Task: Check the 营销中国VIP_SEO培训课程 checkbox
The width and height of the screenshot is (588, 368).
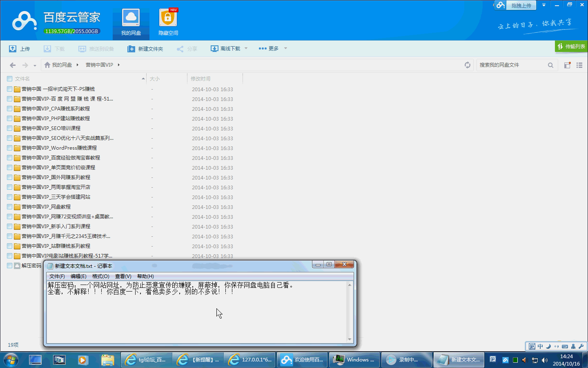Action: (x=9, y=128)
